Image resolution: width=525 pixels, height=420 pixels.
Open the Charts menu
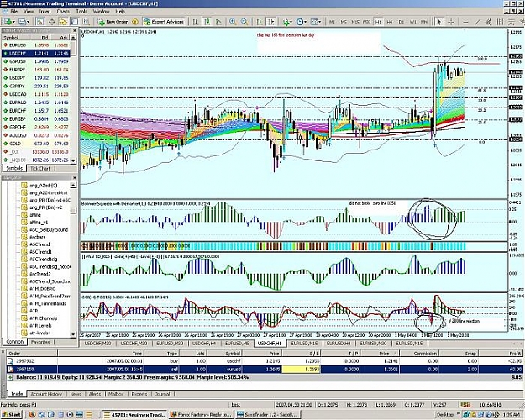pyautogui.click(x=63, y=12)
